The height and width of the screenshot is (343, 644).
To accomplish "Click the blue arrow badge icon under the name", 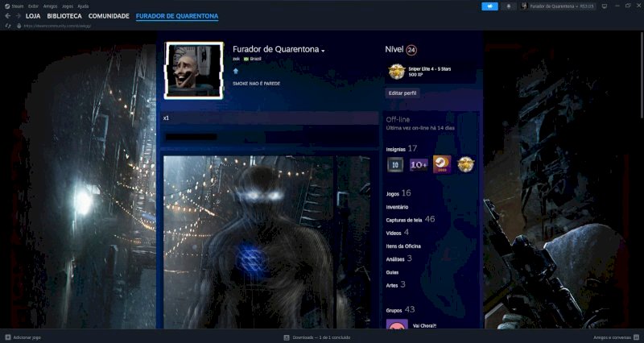I will click(x=236, y=71).
